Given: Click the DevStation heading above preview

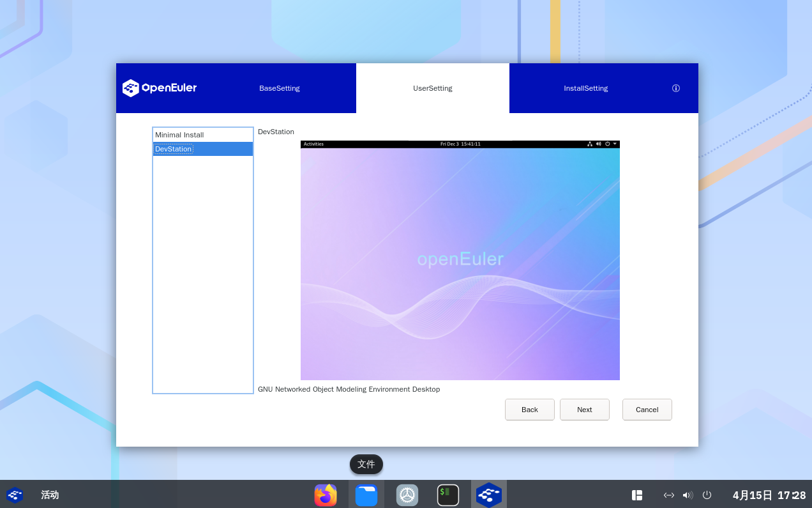Looking at the screenshot, I should click(276, 132).
